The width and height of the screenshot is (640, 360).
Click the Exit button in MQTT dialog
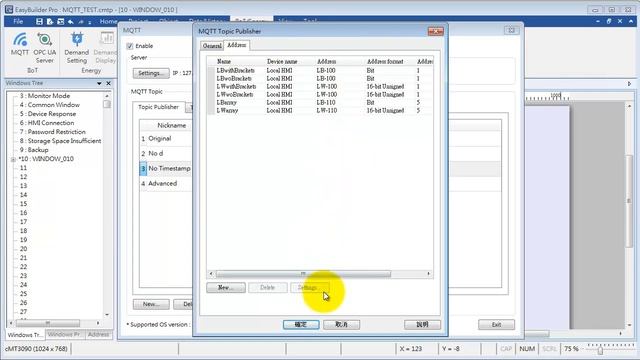click(496, 325)
